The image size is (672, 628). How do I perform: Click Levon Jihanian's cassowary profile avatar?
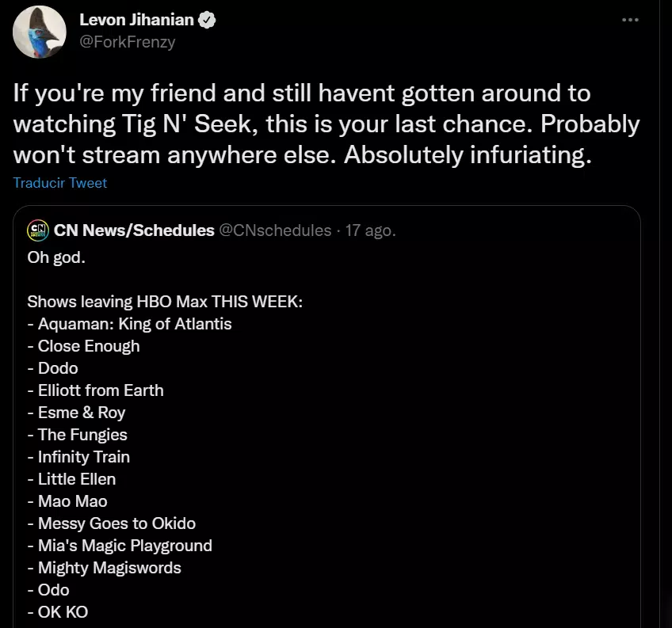pos(40,32)
